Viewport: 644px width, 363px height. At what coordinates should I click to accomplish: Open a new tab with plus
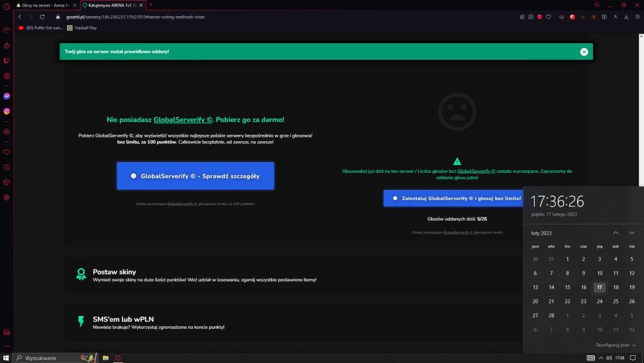click(151, 5)
